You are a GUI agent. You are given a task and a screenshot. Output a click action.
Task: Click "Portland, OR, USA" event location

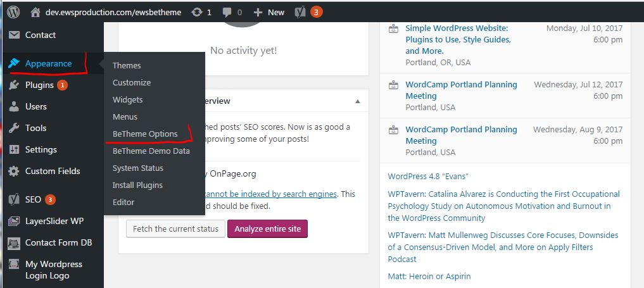[438, 63]
